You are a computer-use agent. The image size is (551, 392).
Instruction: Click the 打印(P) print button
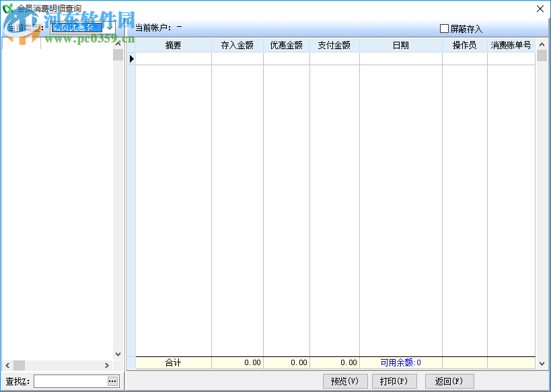click(x=394, y=381)
